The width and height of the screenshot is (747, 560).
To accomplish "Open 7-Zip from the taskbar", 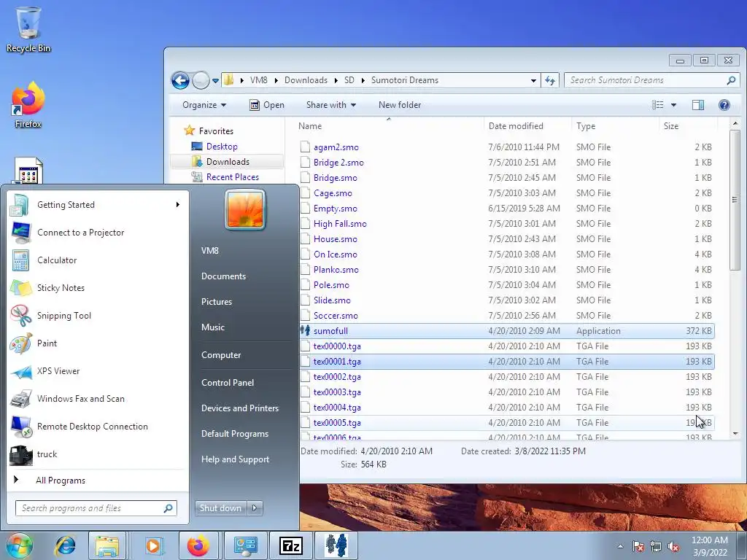I will click(290, 545).
